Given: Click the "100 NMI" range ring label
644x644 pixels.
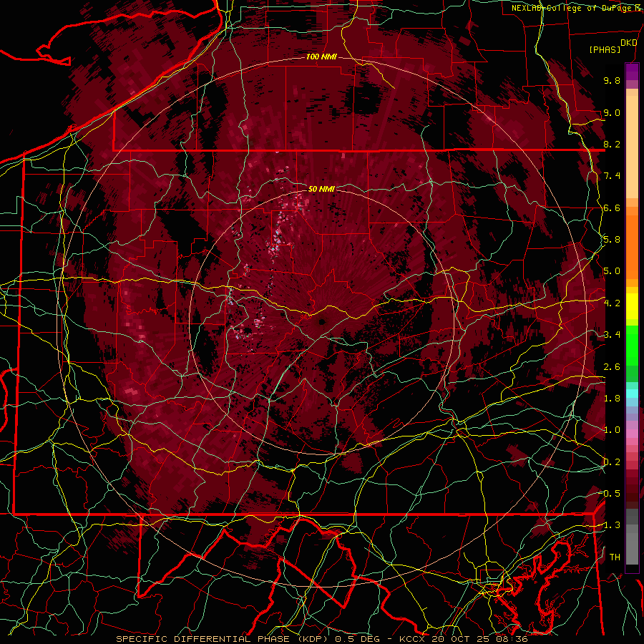Looking at the screenshot, I should (x=321, y=57).
